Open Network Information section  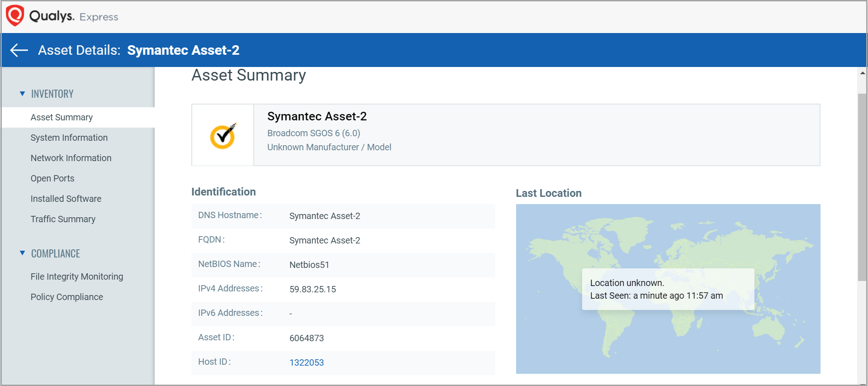tap(71, 158)
